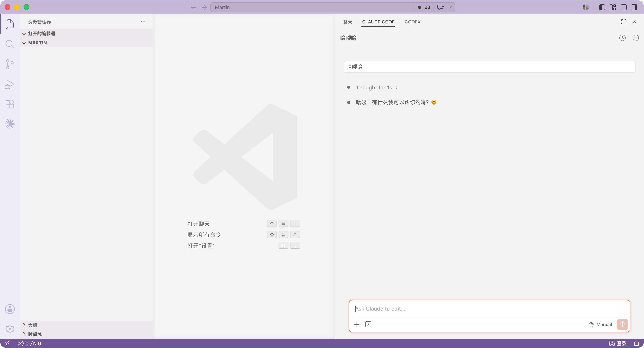Go back with the left arrow
Viewport: 644px width, 348px height.
point(193,7)
